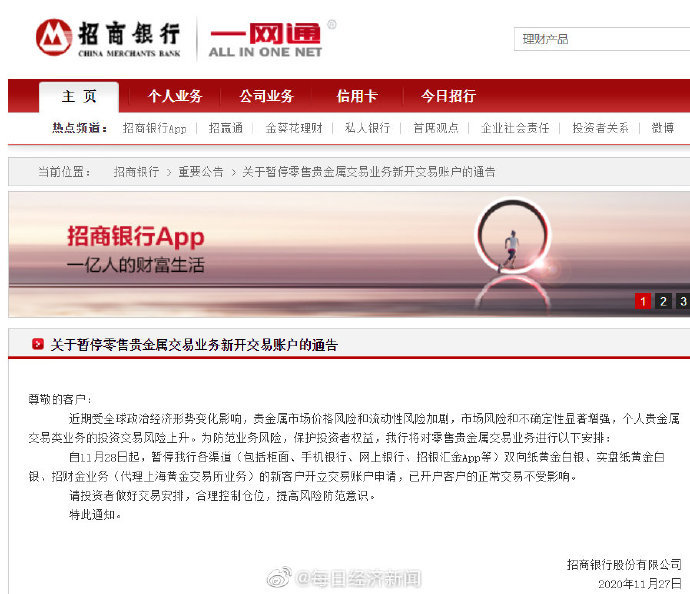Open the 企业社会责任 channel link
The image size is (690, 594).
[515, 128]
